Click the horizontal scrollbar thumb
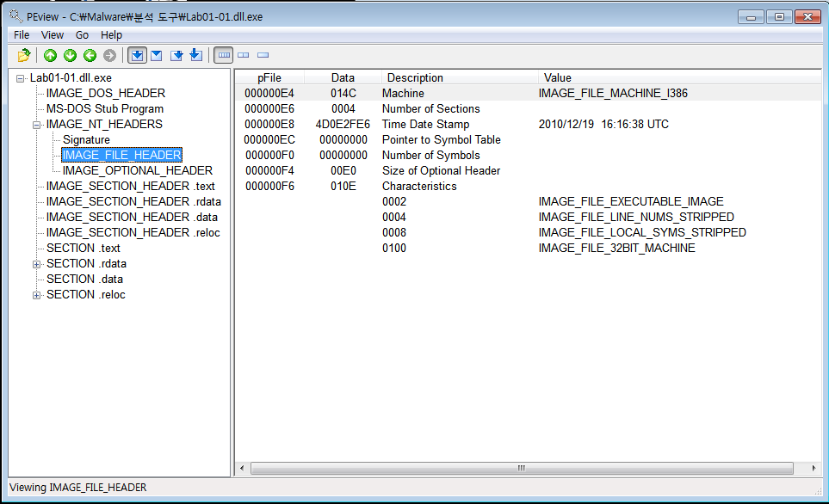 click(522, 468)
